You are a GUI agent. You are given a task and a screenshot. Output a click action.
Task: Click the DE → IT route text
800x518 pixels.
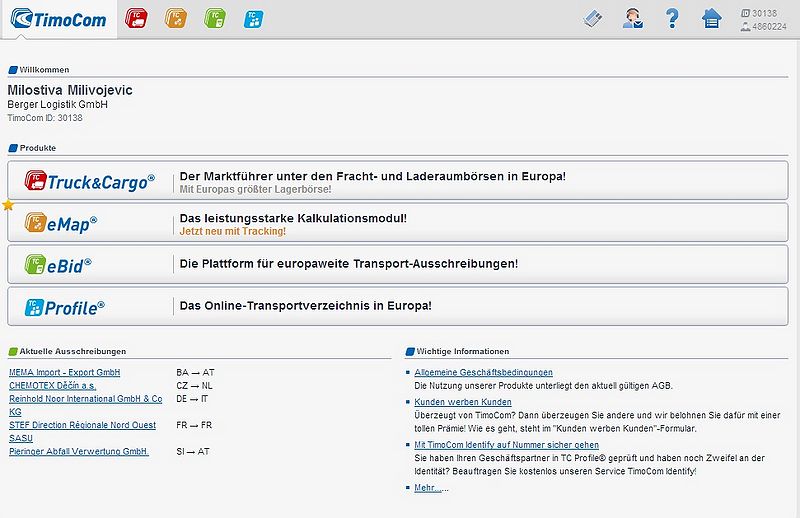point(192,399)
